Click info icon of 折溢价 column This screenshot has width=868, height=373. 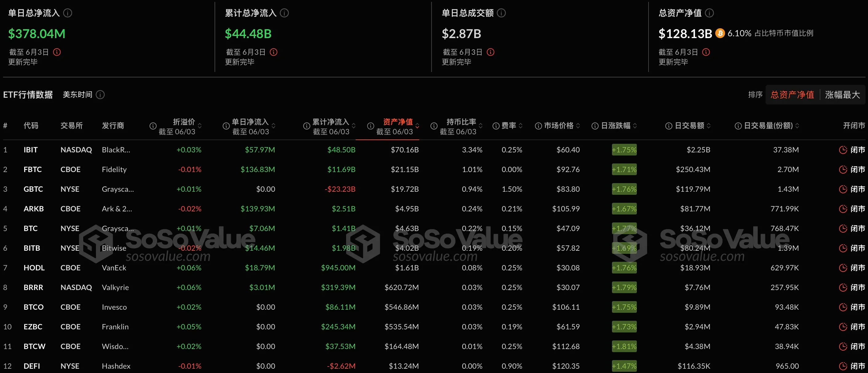(153, 126)
